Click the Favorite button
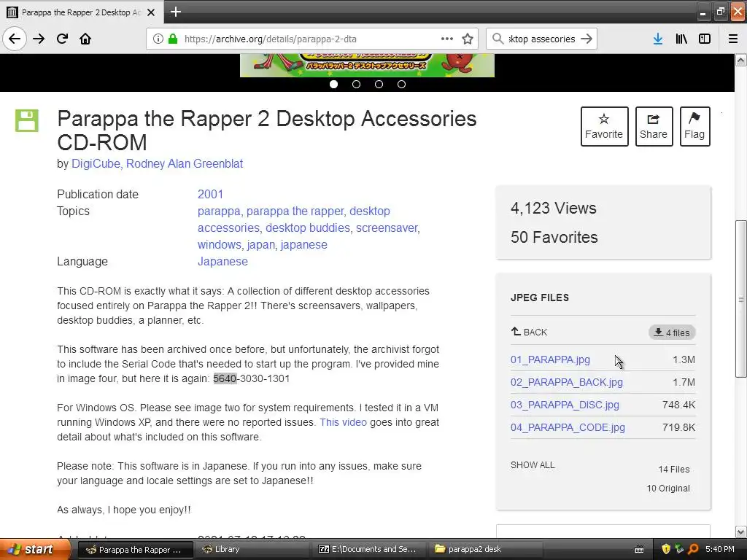 click(604, 126)
